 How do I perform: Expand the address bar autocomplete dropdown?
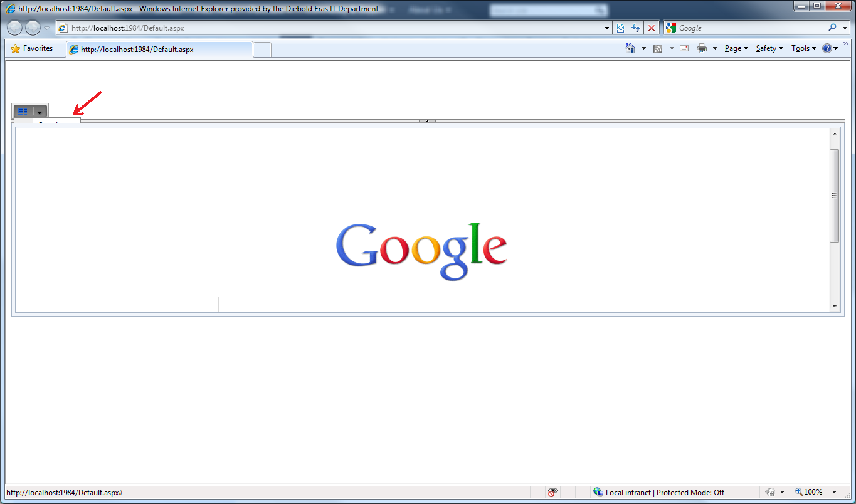tap(606, 28)
